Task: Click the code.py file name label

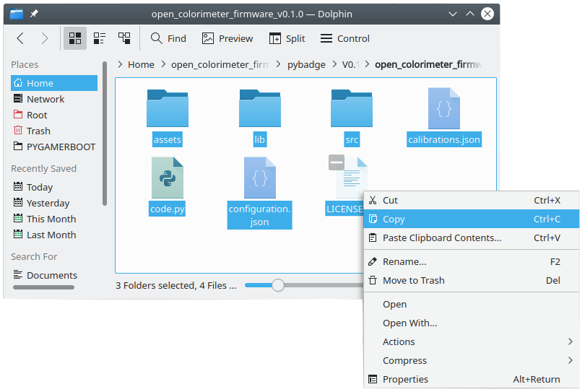Action: click(168, 209)
